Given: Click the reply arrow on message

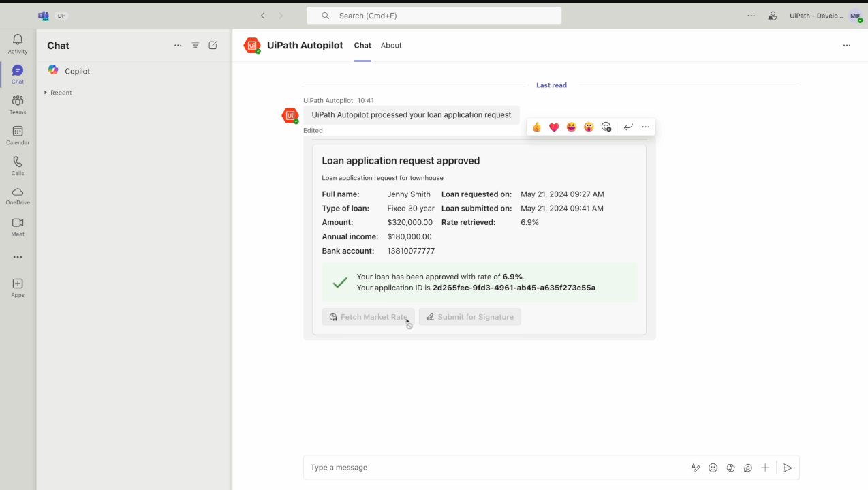Looking at the screenshot, I should click(x=628, y=127).
